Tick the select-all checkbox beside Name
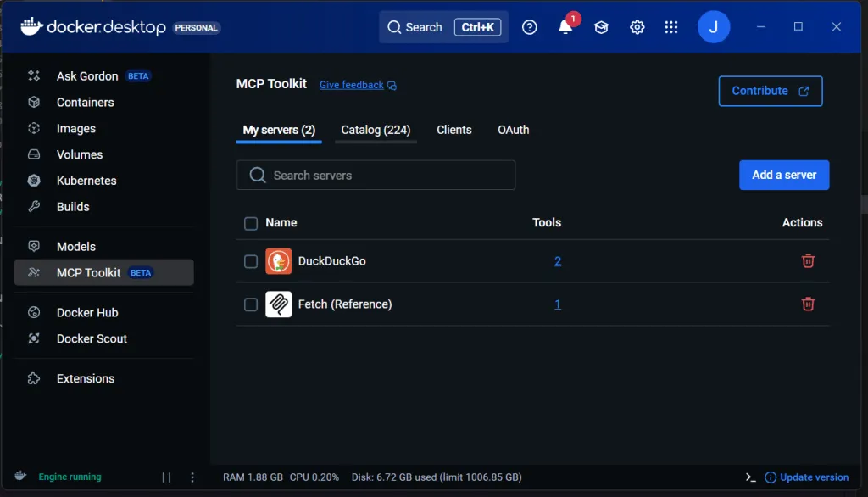Image resolution: width=868 pixels, height=497 pixels. (251, 223)
